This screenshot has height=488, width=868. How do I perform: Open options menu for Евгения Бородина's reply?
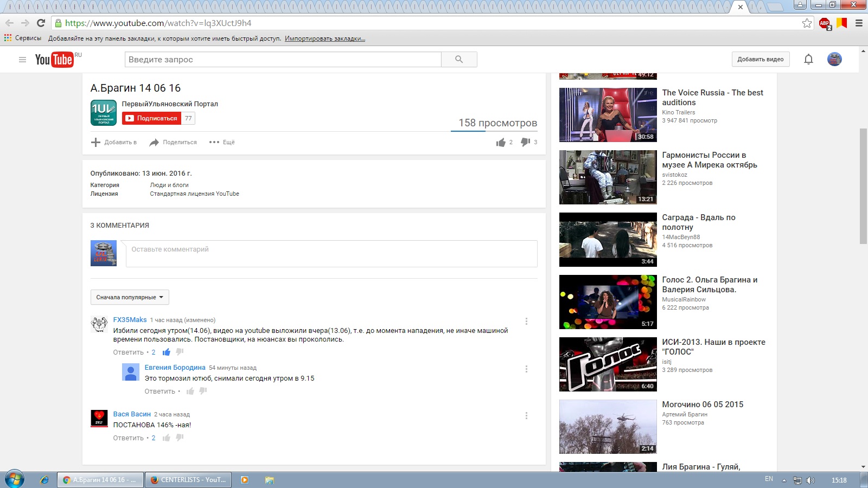coord(526,369)
